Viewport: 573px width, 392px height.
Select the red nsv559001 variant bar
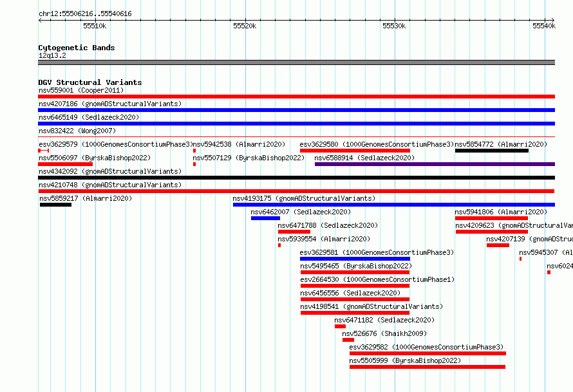tap(296, 97)
